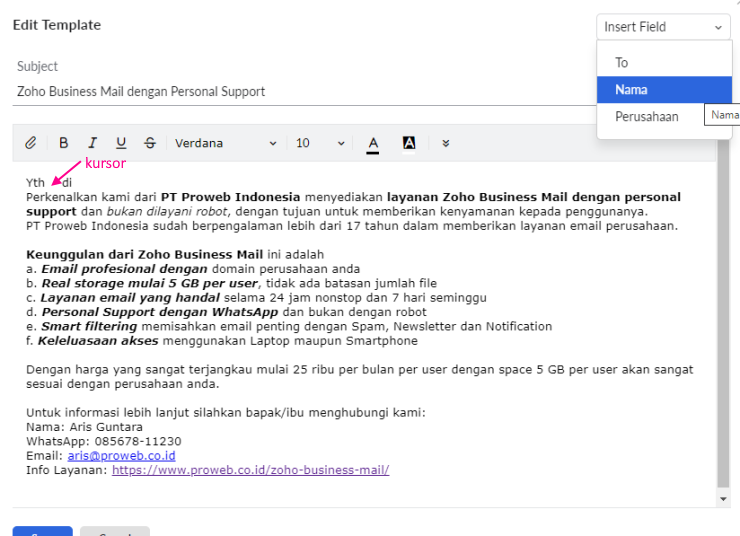Image resolution: width=740 pixels, height=536 pixels.
Task: Click 'Smart filtering' bold text
Action: pos(89,327)
